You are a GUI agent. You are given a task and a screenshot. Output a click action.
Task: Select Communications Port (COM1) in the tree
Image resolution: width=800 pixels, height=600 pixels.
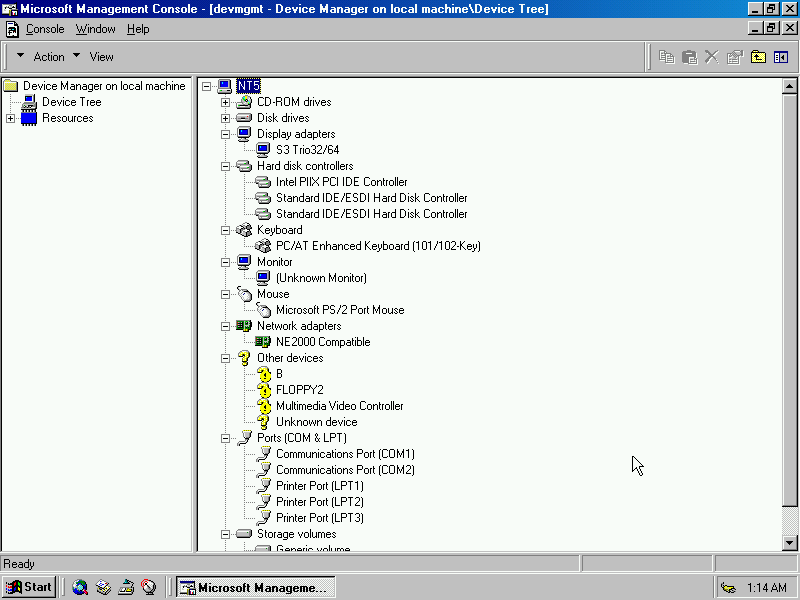pyautogui.click(x=345, y=454)
